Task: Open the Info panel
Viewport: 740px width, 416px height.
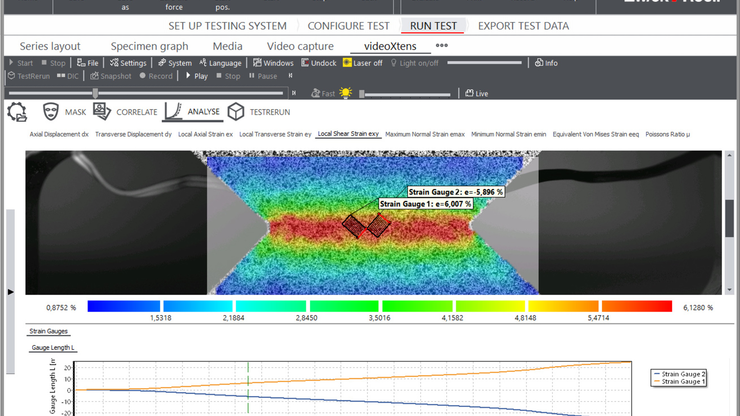Action: (546, 63)
